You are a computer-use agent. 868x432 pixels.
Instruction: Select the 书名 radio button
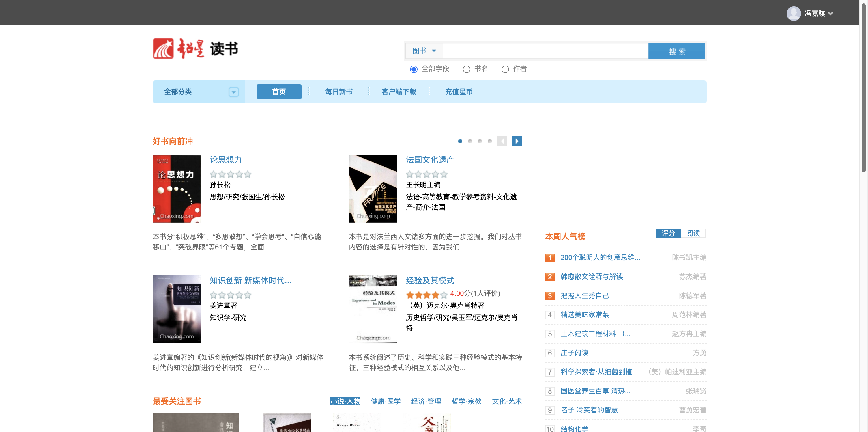(466, 69)
